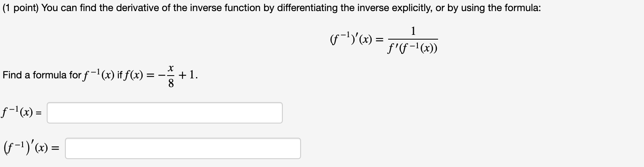Click the "f⁻¹(x) =" label beside first box
This screenshot has width=644, height=167.
tap(23, 113)
